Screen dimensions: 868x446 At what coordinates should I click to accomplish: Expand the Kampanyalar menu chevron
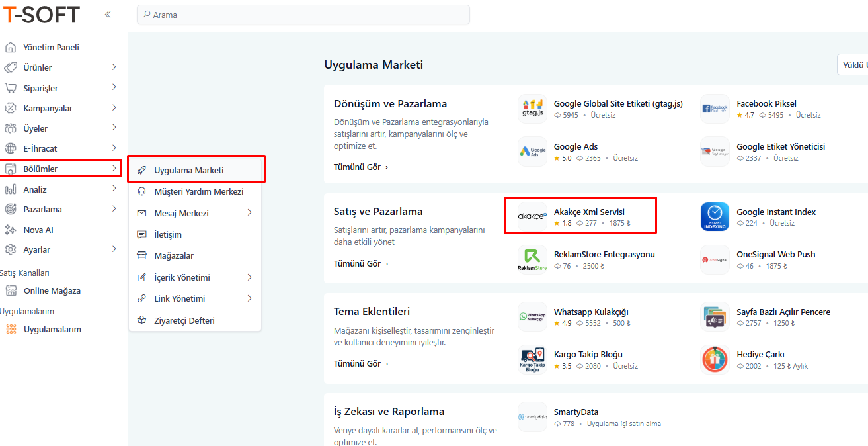click(x=114, y=108)
